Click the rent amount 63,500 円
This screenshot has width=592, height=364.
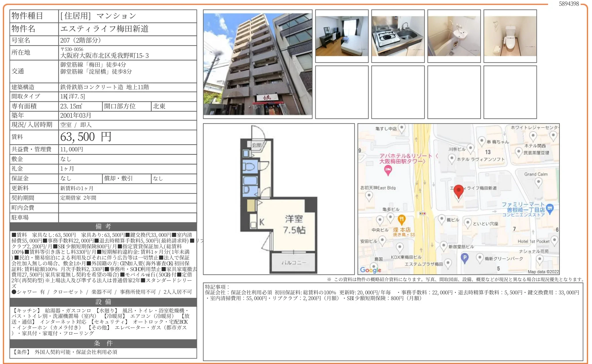click(x=86, y=137)
